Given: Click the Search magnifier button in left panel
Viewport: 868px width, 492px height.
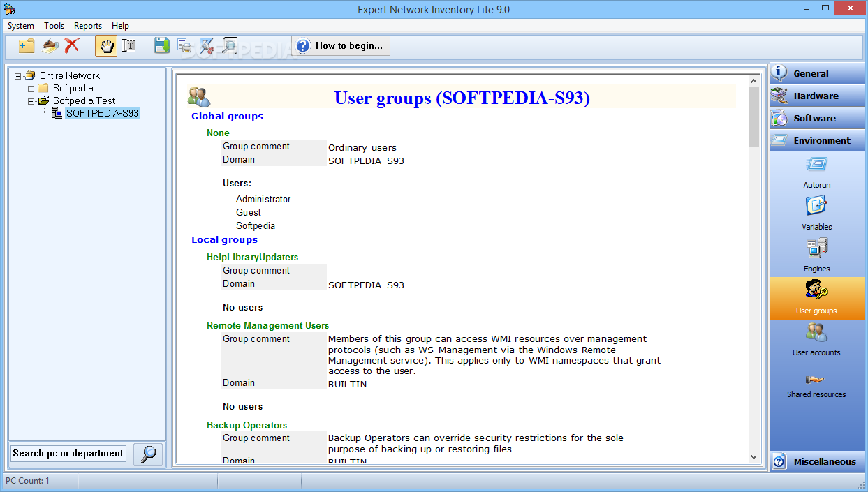Looking at the screenshot, I should 148,454.
